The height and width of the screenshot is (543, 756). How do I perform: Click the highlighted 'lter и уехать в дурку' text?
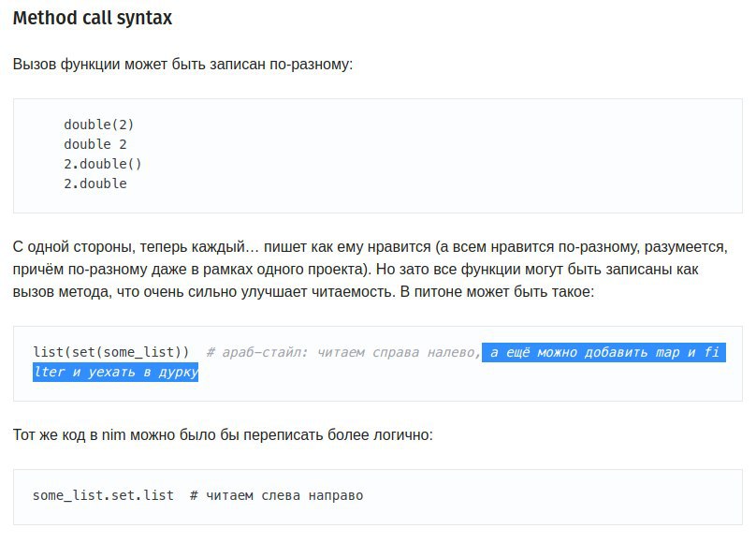[115, 372]
